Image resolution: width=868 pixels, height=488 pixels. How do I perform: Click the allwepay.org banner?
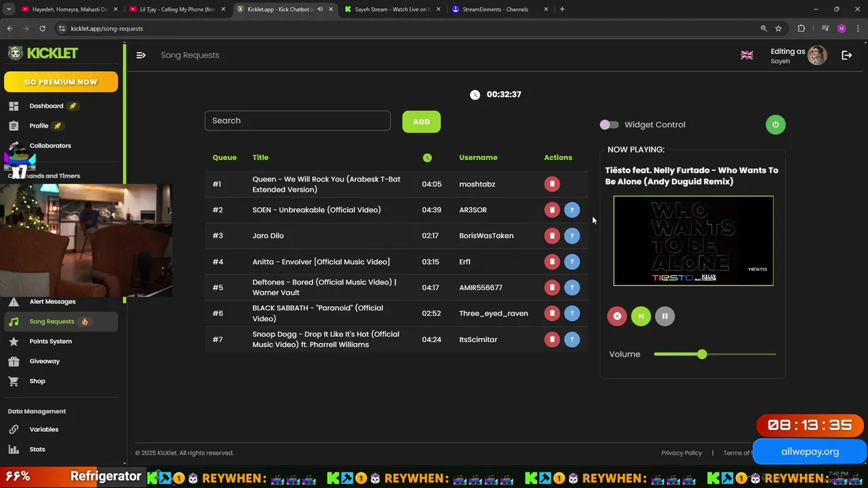810,451
